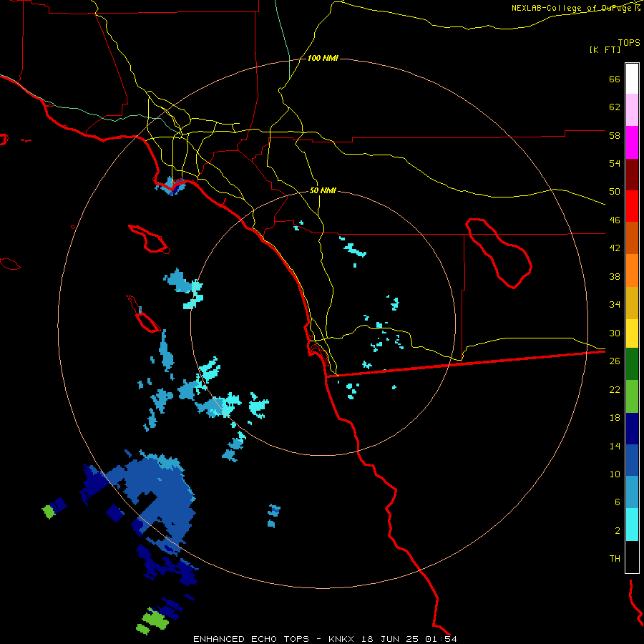Select the bright red legend swatch
The height and width of the screenshot is (644, 644).
point(632,206)
